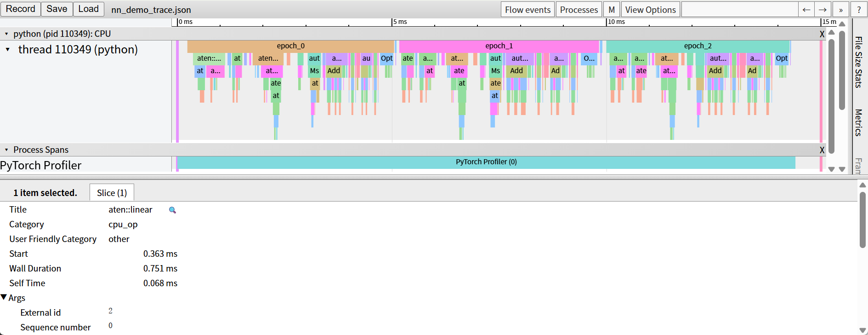Open the help question mark button

(x=858, y=10)
